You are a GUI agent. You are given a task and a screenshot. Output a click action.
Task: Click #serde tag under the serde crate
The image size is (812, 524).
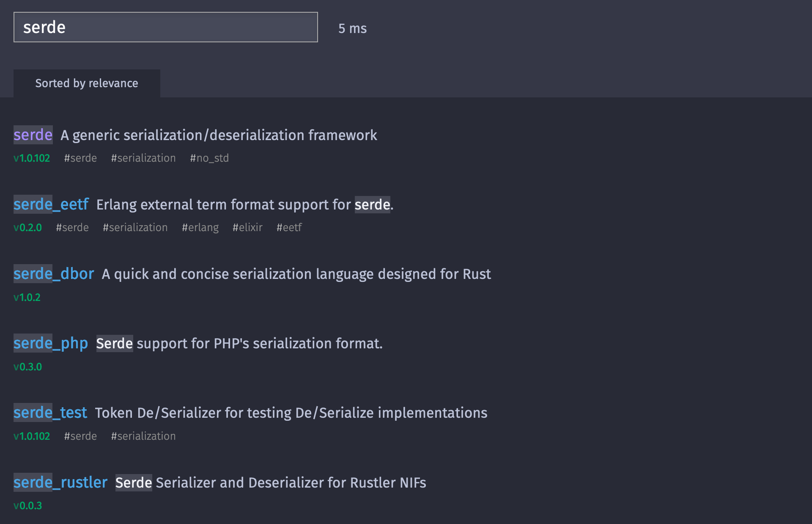80,158
